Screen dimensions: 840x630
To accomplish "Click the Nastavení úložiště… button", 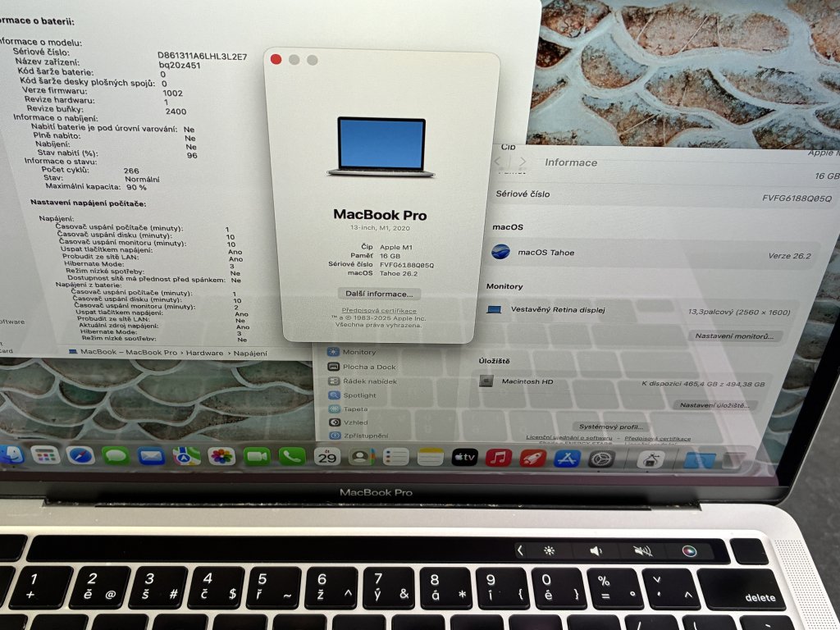I will click(714, 405).
